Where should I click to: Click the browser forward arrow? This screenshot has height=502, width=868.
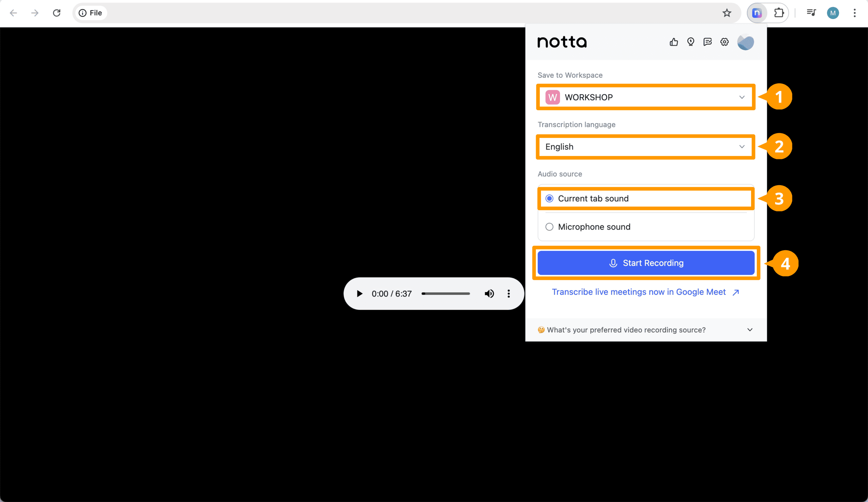tap(35, 13)
